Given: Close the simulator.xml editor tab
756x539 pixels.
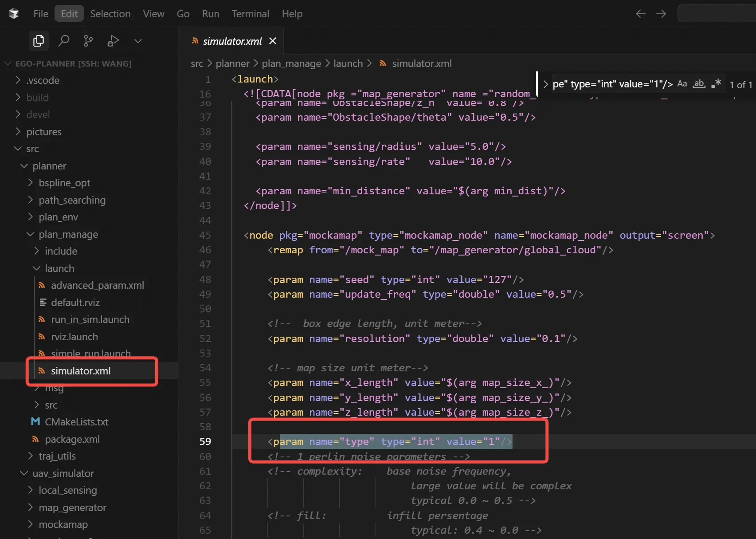Looking at the screenshot, I should click(x=273, y=41).
